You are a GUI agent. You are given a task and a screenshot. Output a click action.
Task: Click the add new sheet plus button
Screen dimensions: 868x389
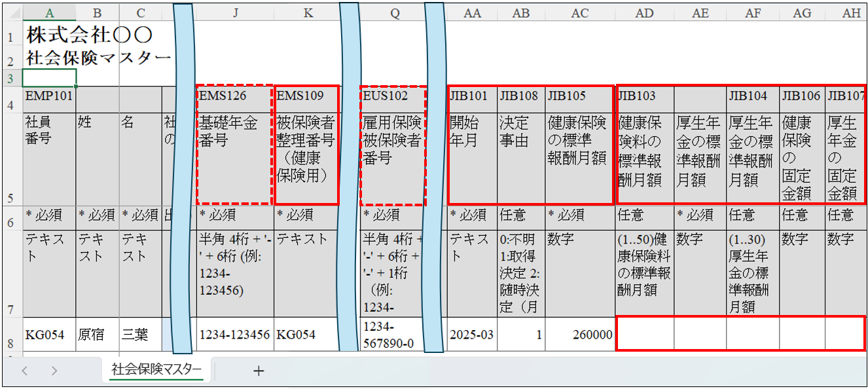pos(259,371)
